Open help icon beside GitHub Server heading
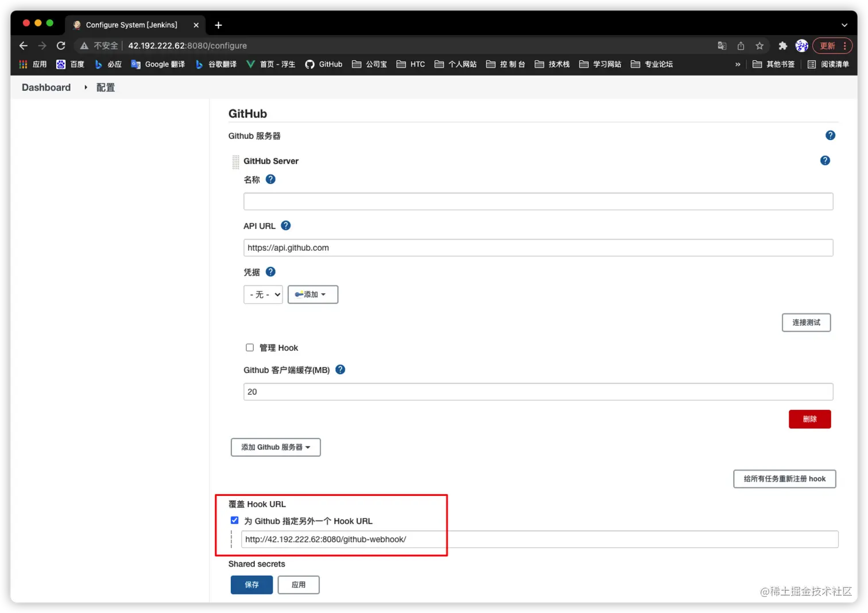 825,161
